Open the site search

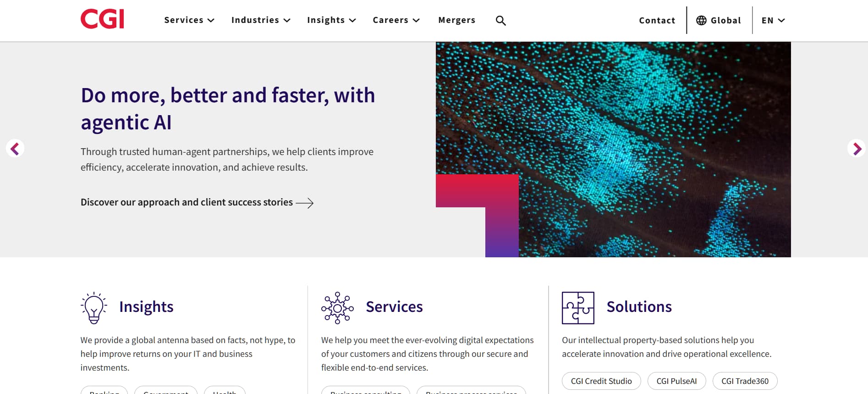(501, 20)
